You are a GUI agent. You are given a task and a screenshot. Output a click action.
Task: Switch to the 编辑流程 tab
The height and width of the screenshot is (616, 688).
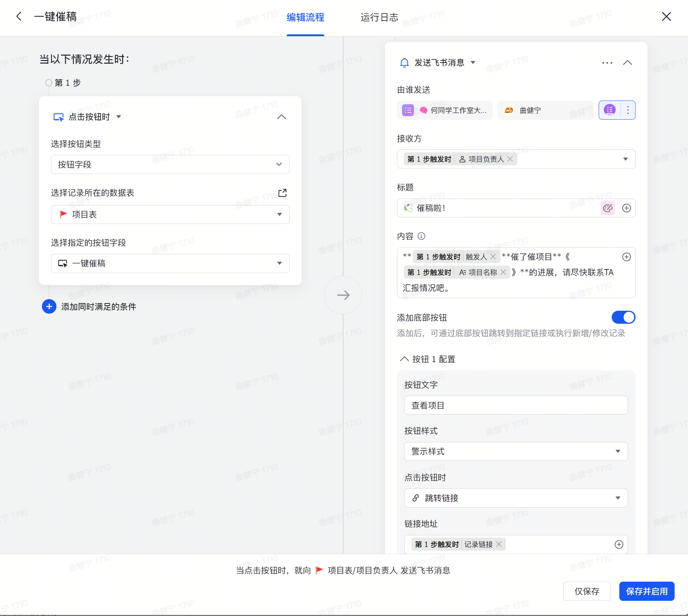pos(305,17)
